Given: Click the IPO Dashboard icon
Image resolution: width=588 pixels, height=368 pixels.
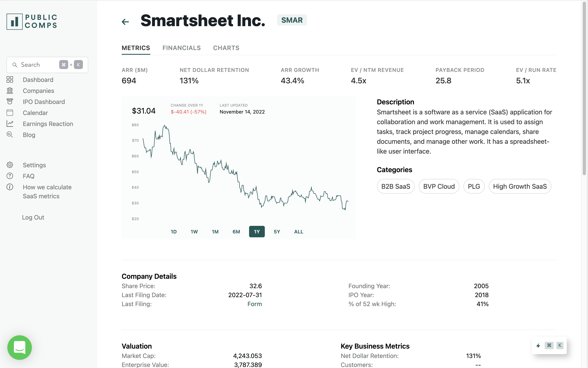Looking at the screenshot, I should pos(10,101).
